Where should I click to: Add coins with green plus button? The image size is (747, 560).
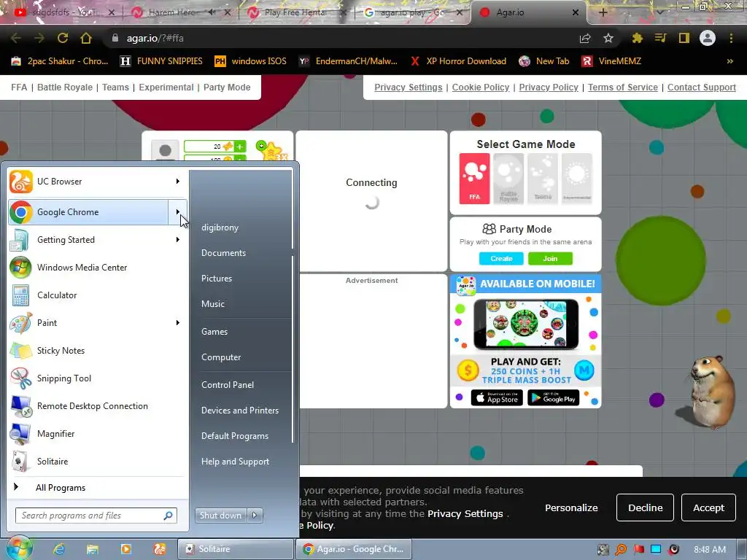click(x=239, y=146)
